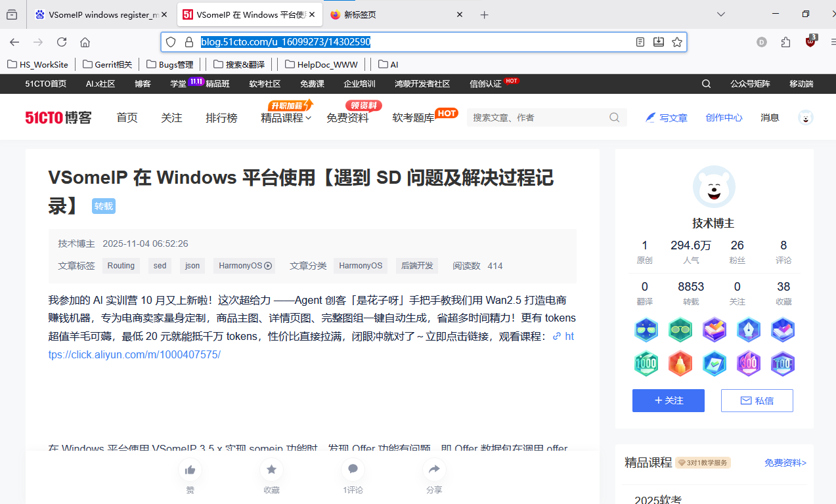Image resolution: width=836 pixels, height=504 pixels.
Task: Open the 51CTO blog search magnifier icon
Action: click(614, 117)
